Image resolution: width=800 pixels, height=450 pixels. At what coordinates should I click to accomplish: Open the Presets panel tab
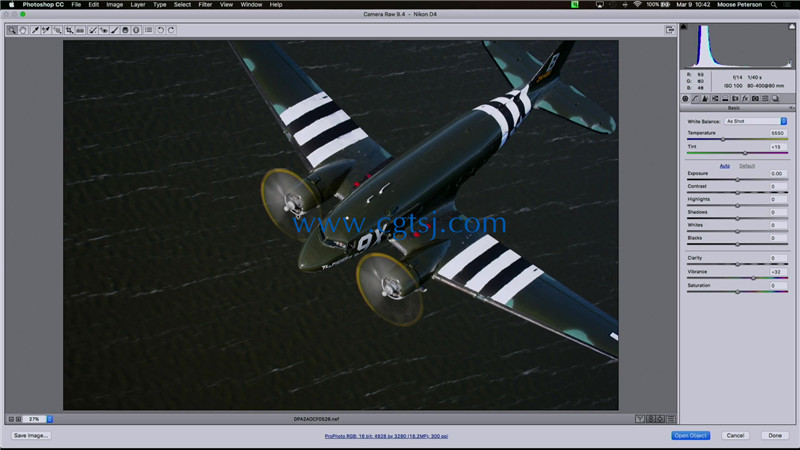click(x=765, y=98)
